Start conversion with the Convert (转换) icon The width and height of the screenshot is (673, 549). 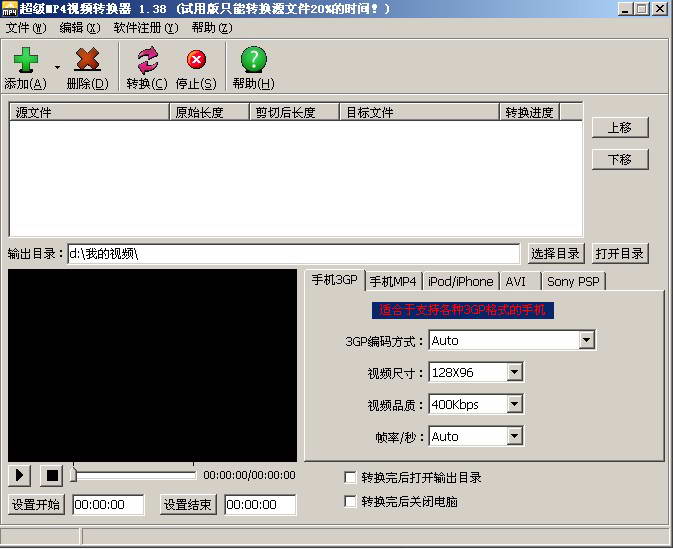click(x=147, y=61)
